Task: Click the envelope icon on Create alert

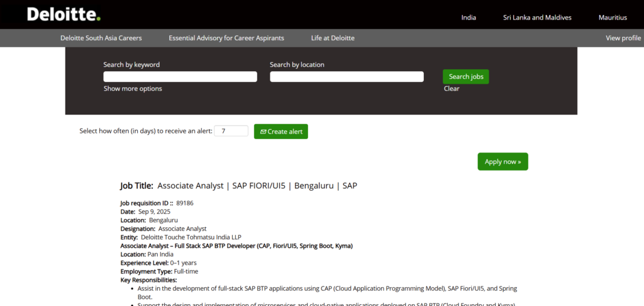Action: coord(263,132)
